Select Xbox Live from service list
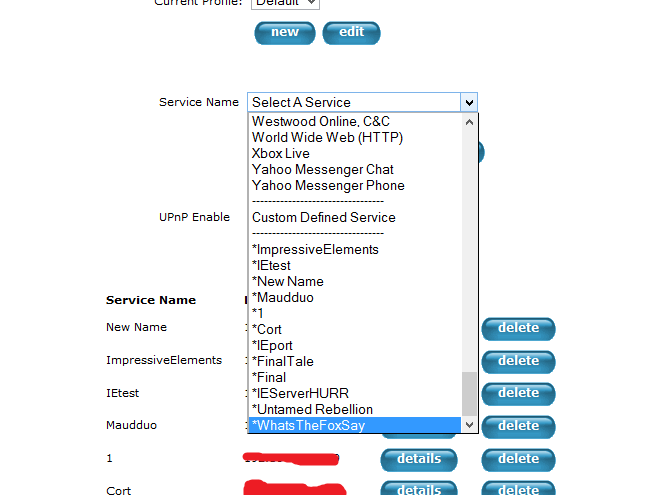This screenshot has height=495, width=655. (x=355, y=153)
